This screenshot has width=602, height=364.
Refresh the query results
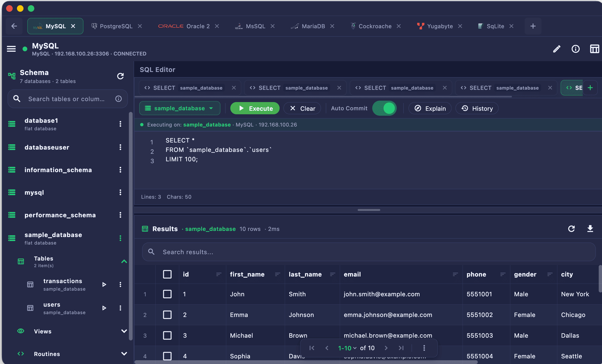click(571, 229)
